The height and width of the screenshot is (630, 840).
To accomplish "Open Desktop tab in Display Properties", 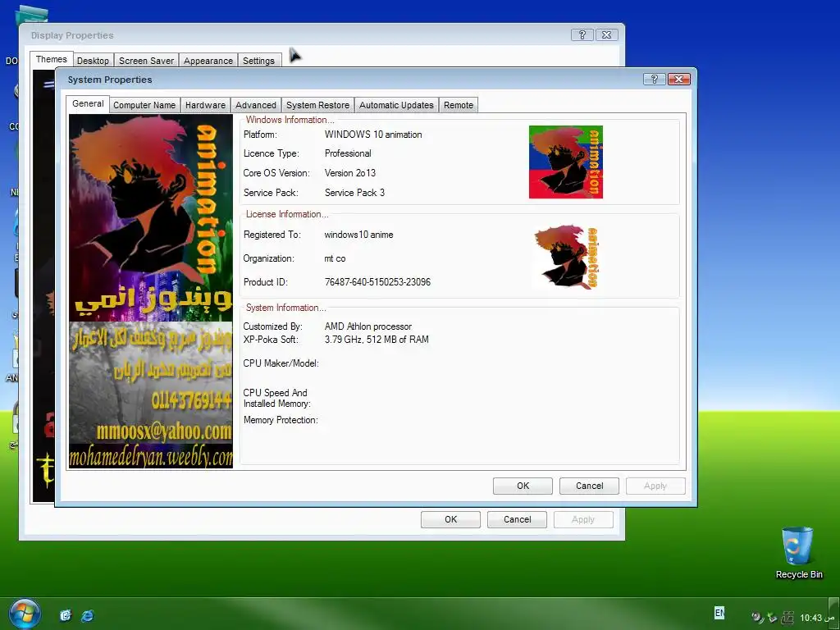I will [x=93, y=61].
